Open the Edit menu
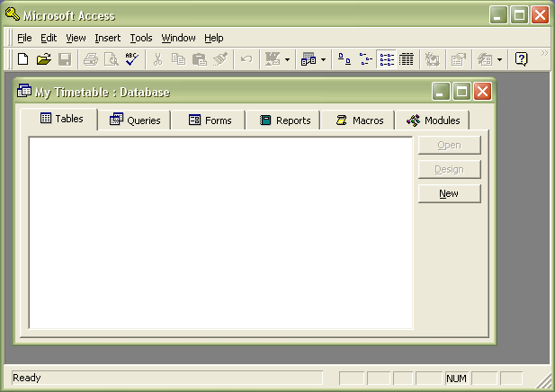This screenshot has width=555, height=392. [x=49, y=38]
